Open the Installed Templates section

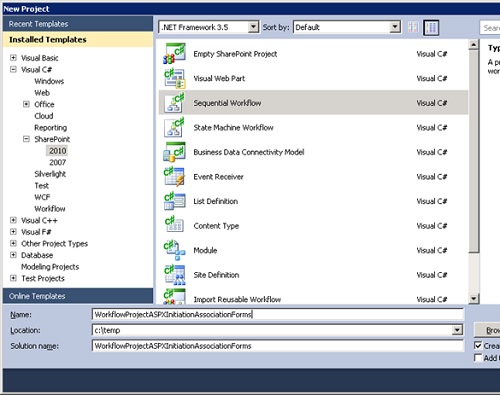[78, 39]
